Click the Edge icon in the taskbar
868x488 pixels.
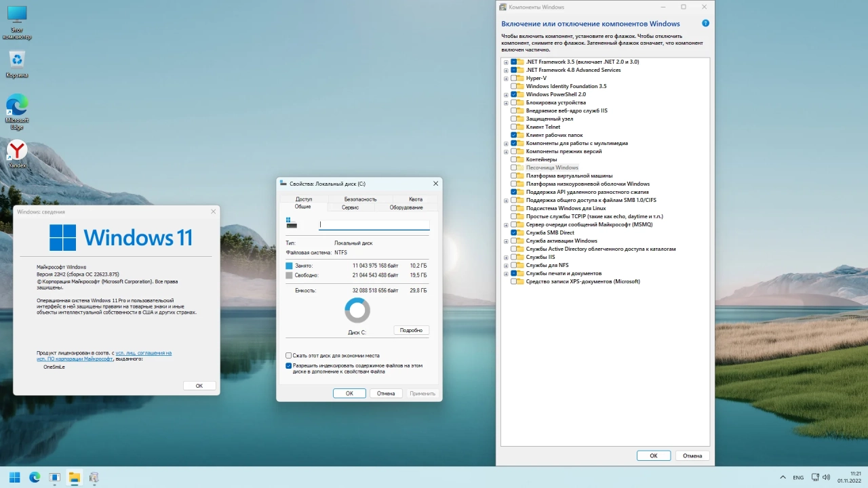[x=35, y=477]
